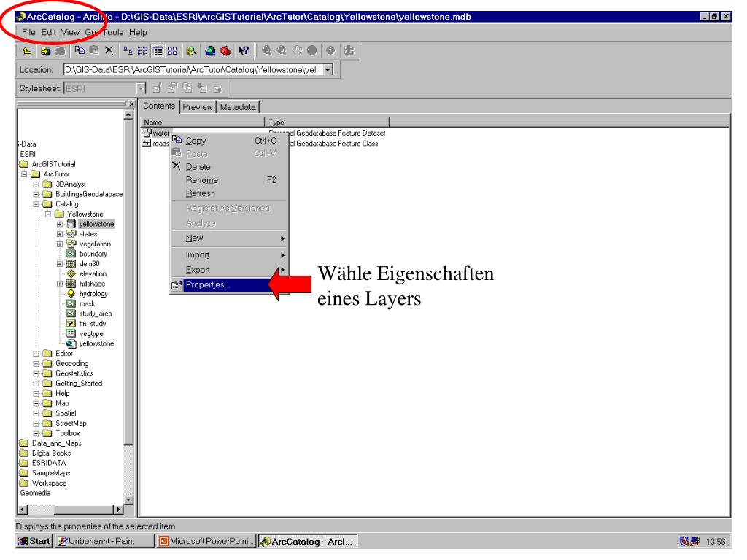
Task: Click the What's This help icon
Action: coord(244,50)
